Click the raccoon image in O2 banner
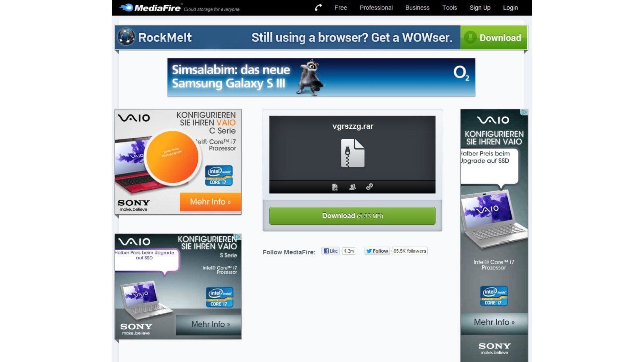The width and height of the screenshot is (644, 362). point(310,78)
